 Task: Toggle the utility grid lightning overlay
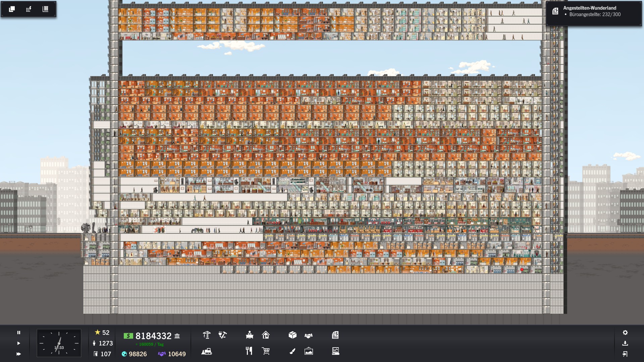(x=29, y=9)
